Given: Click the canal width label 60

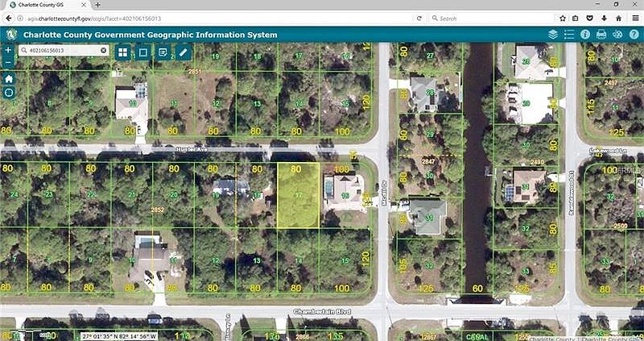Looking at the screenshot, I should [477, 289].
